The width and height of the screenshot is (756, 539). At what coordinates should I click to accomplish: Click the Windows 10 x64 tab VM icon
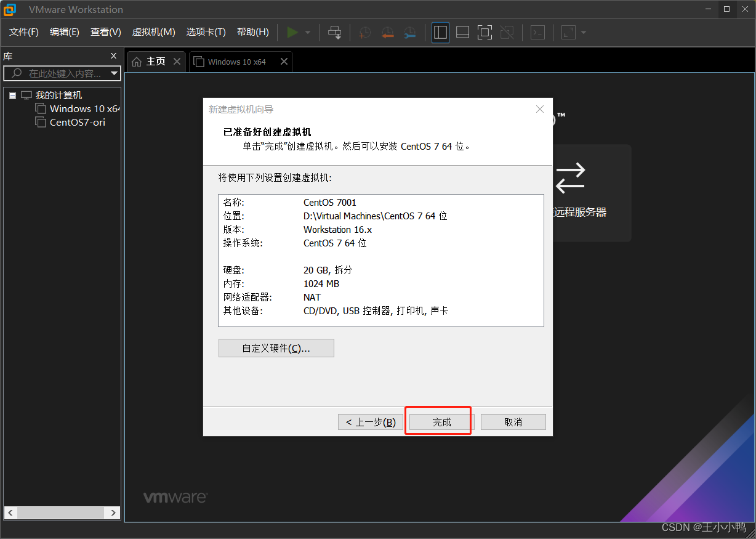click(199, 62)
